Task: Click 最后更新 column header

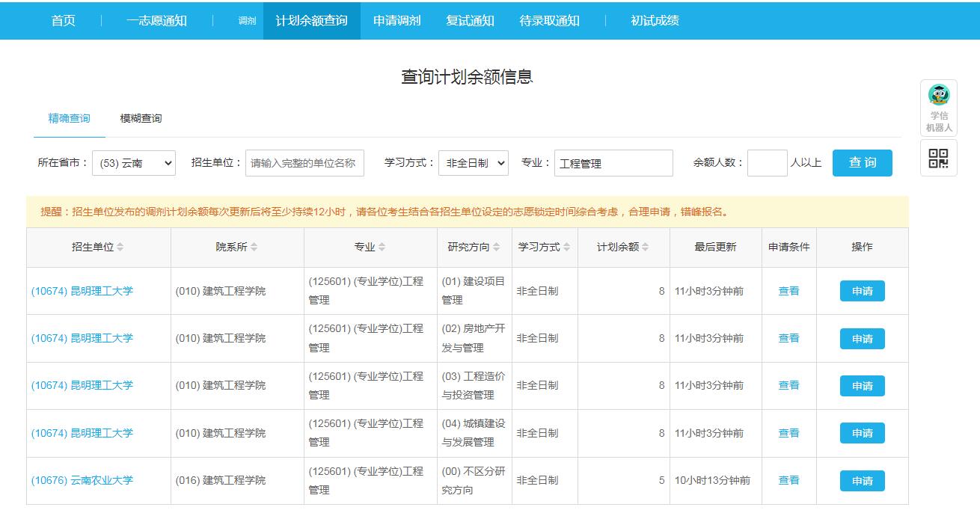Action: click(x=715, y=247)
